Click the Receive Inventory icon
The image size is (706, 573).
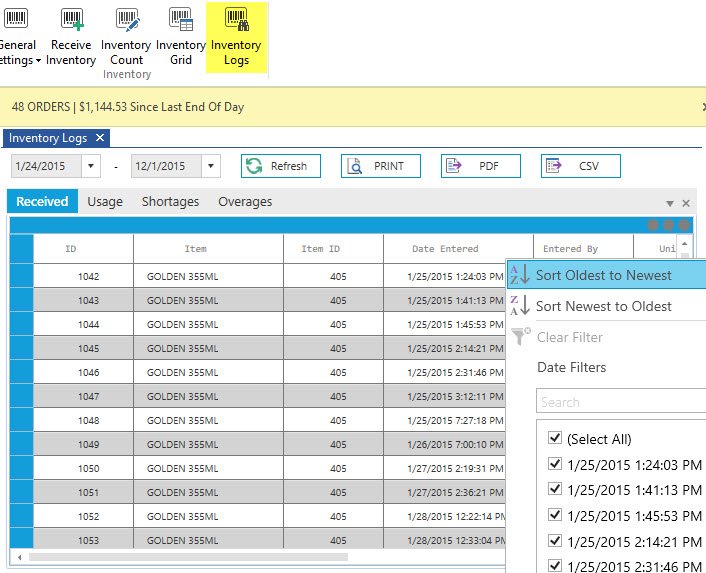[71, 19]
